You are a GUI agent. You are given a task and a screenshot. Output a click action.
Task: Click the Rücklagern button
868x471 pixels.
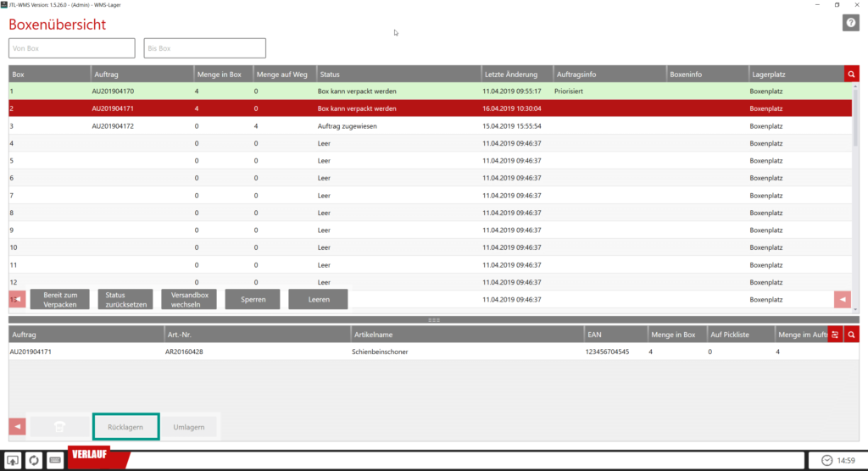pos(125,427)
